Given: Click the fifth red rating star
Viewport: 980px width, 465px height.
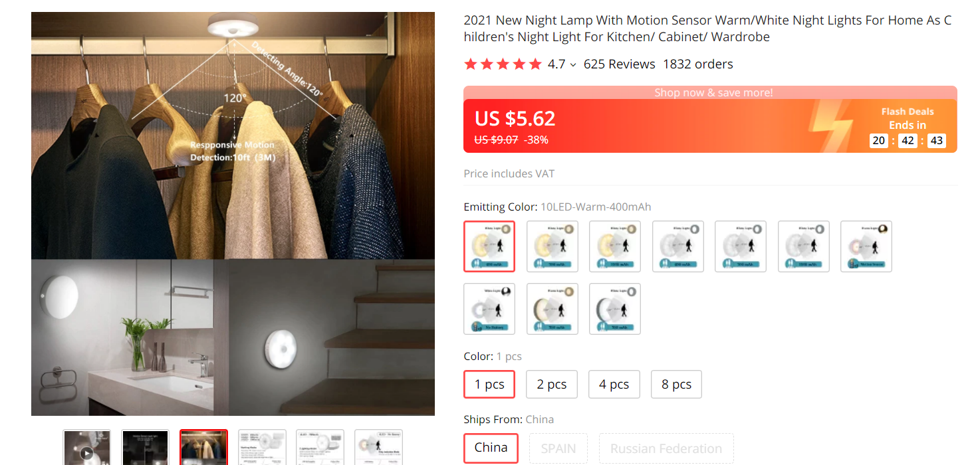Looking at the screenshot, I should (535, 63).
